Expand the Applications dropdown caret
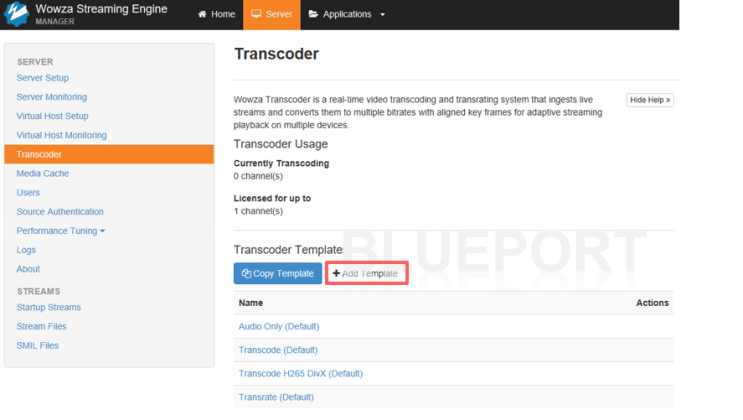Screen dimensions: 743x420 pos(382,15)
